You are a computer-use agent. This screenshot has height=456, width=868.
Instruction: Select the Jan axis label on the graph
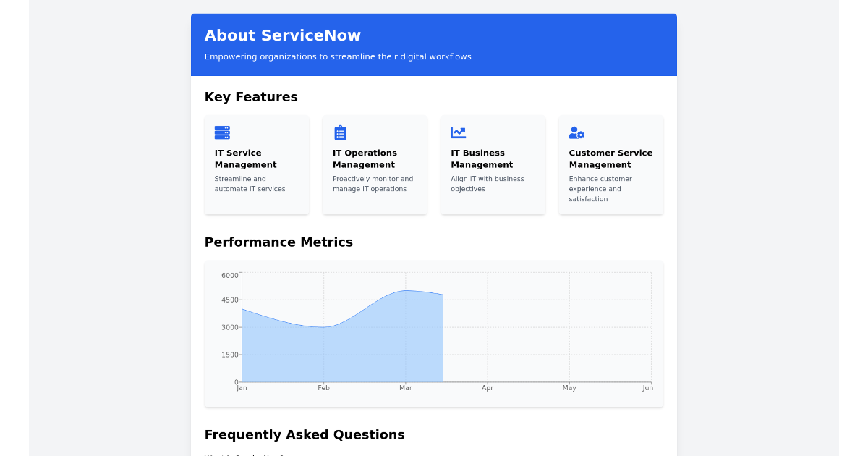(x=242, y=388)
